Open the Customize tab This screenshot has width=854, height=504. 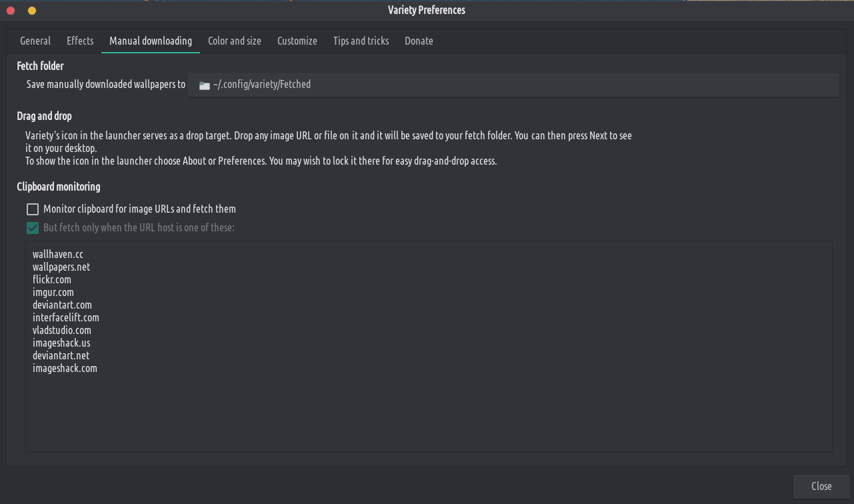click(x=297, y=41)
